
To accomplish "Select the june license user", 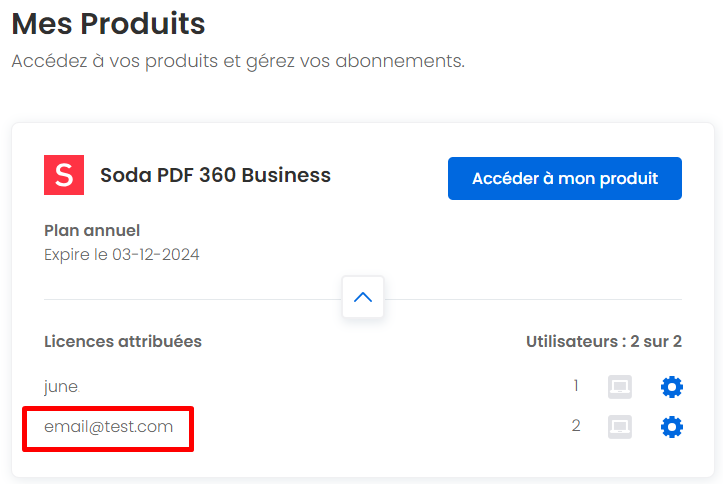I will pyautogui.click(x=61, y=387).
